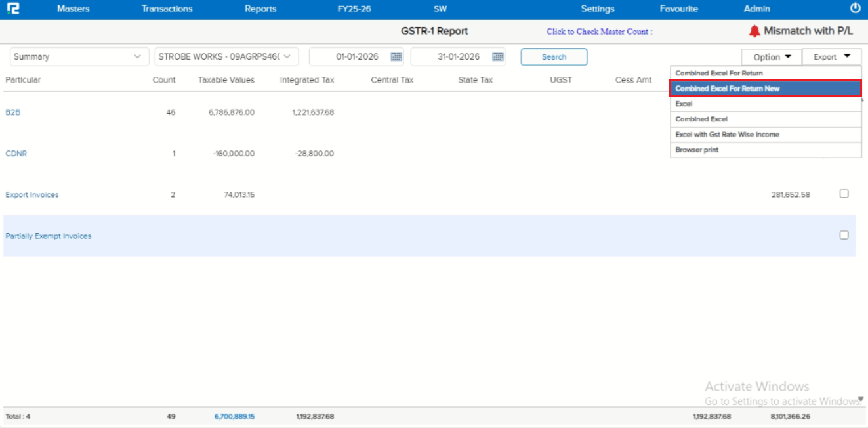The width and height of the screenshot is (868, 428).
Task: Click the app logo icon in top-left
Action: pyautogui.click(x=12, y=9)
